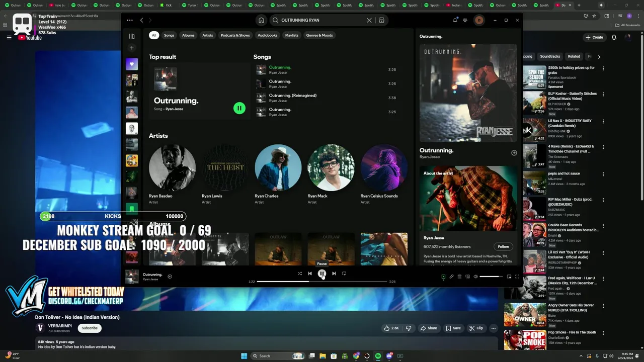Open Spotify mini player
Image resolution: width=644 pixels, height=362 pixels.
coord(509,277)
